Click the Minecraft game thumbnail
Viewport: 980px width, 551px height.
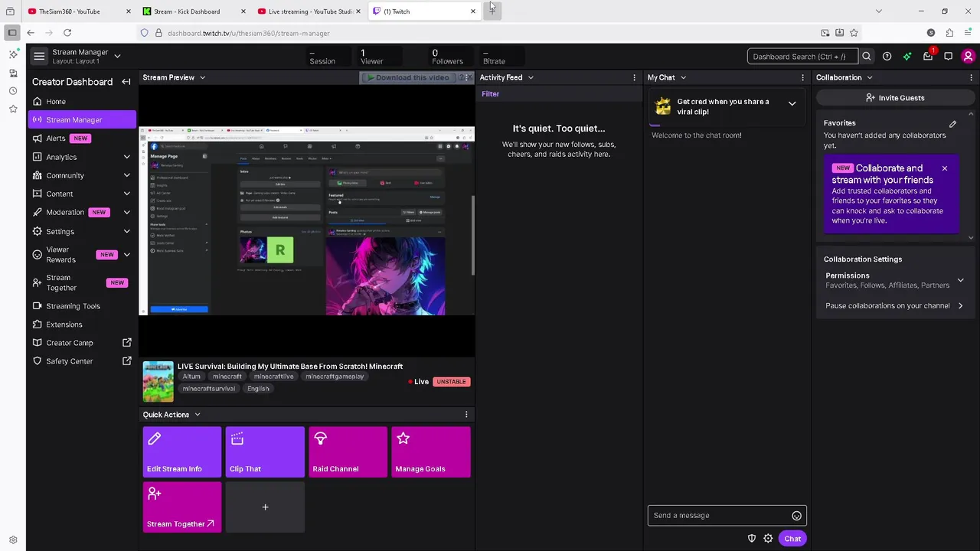[x=158, y=381]
